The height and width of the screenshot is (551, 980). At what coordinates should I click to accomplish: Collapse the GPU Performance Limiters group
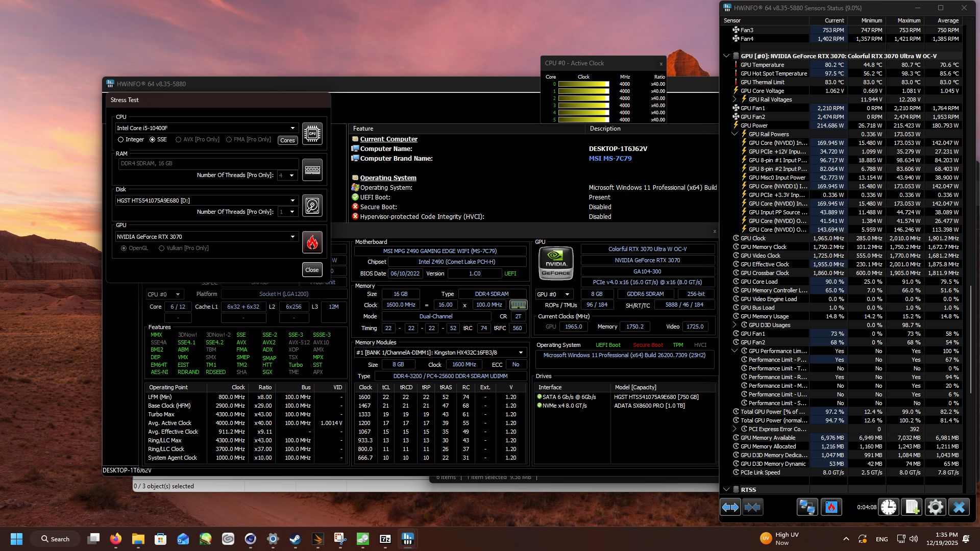734,351
